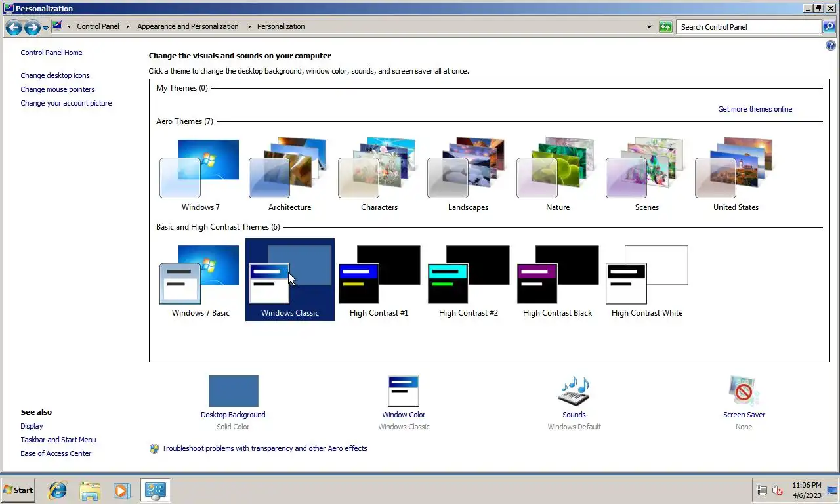840x504 pixels.
Task: Click the address bar refresh button
Action: (x=665, y=27)
